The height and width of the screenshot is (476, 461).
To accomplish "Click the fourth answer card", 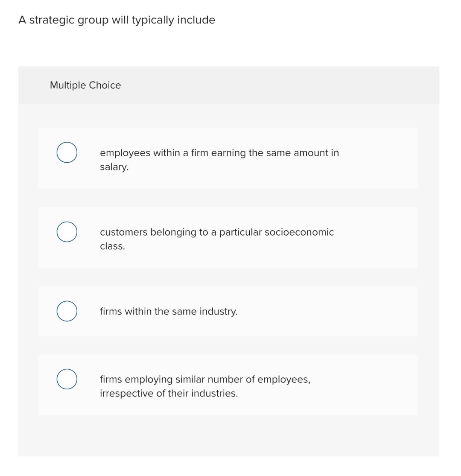I will (x=228, y=384).
